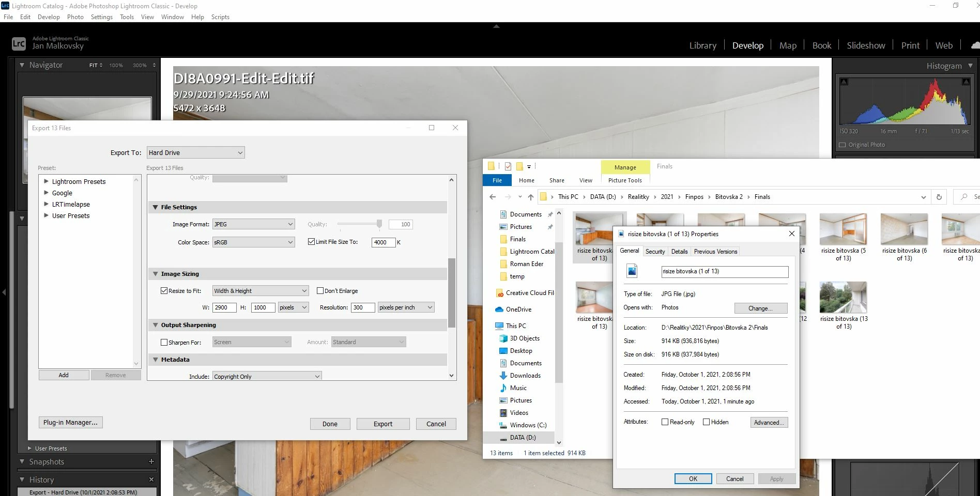The image size is (980, 496).
Task: Open Picture Tools ribbon tab
Action: tap(625, 180)
